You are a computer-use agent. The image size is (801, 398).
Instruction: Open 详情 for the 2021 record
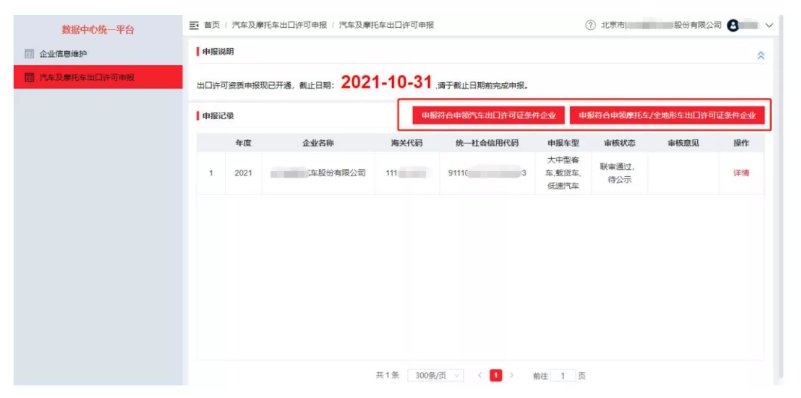(741, 173)
